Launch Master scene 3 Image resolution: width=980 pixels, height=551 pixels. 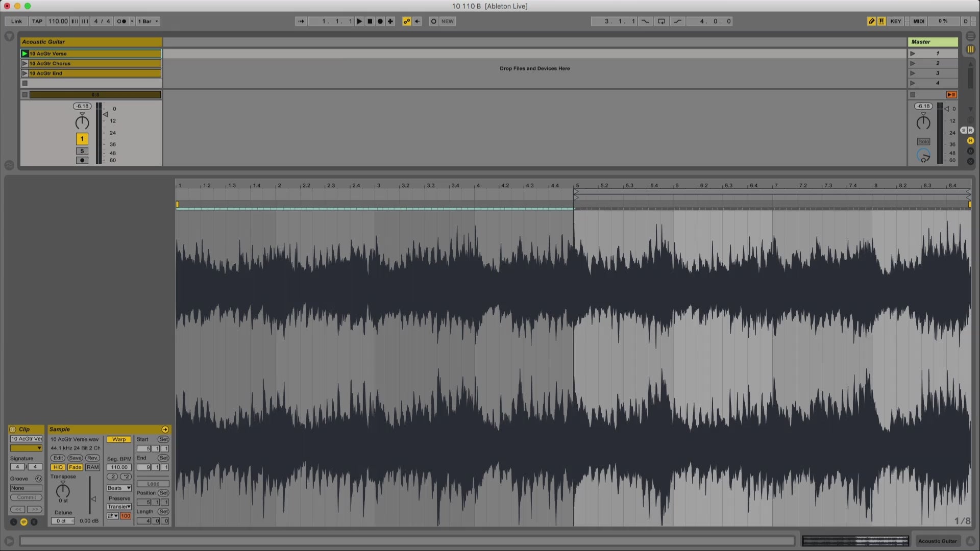[x=913, y=73]
